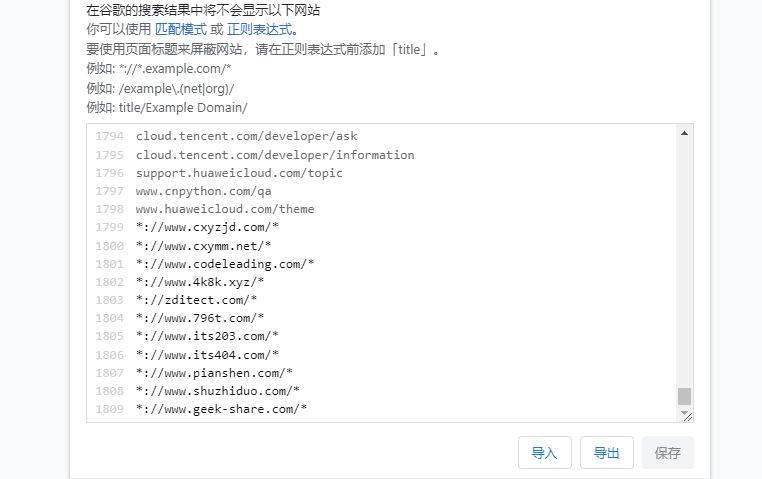Select the www.cnpython.com/qa line
Image resolution: width=762 pixels, height=479 pixels.
point(203,191)
